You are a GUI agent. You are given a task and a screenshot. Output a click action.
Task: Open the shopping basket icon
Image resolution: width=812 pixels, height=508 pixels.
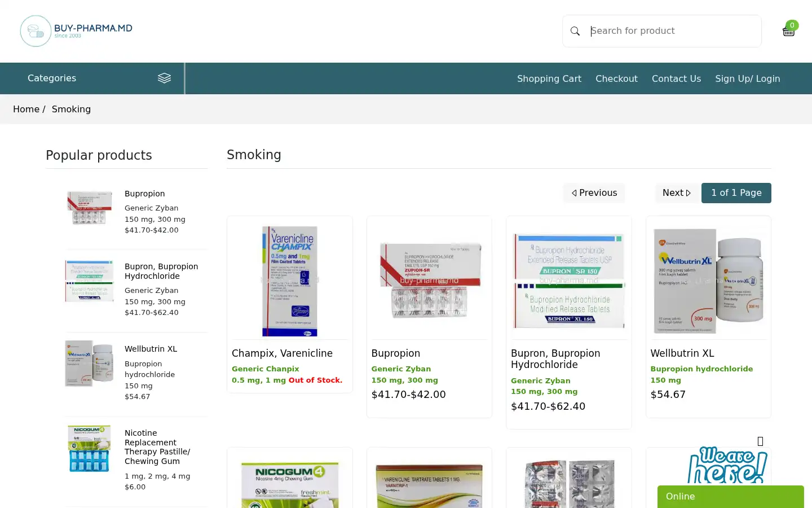click(x=789, y=30)
